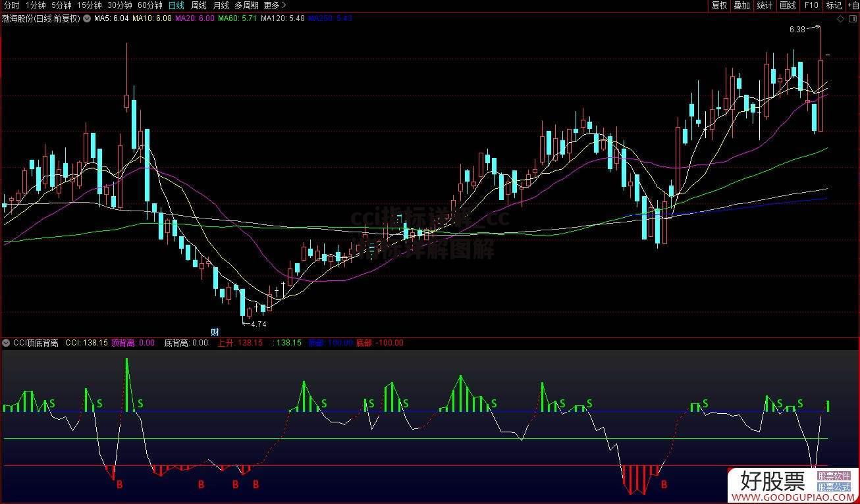Select the 30分钟 period tab
Screen dimensions: 860x504
[120, 5]
